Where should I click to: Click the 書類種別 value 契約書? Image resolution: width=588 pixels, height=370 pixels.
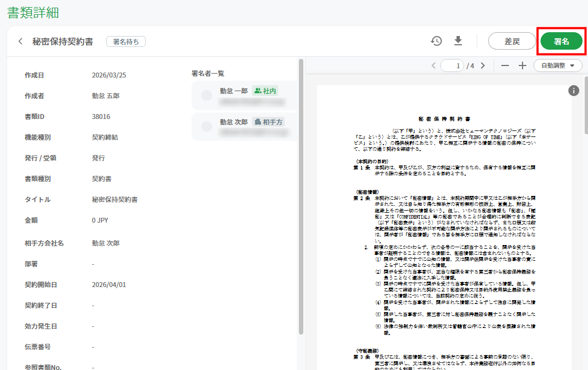coord(101,179)
